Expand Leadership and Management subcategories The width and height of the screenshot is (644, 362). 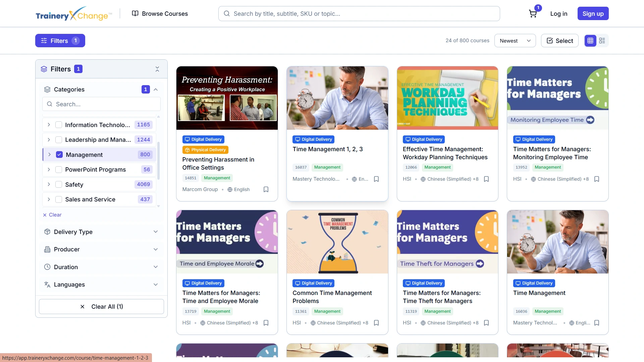(x=49, y=140)
